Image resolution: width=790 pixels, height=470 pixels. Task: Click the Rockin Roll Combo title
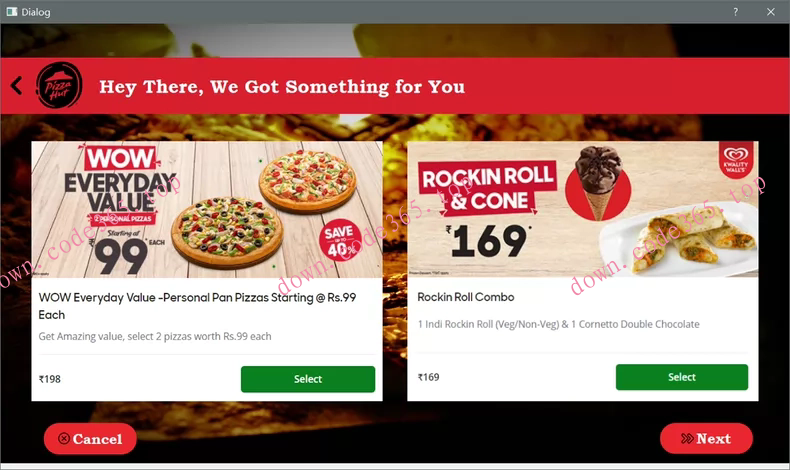[x=466, y=297]
